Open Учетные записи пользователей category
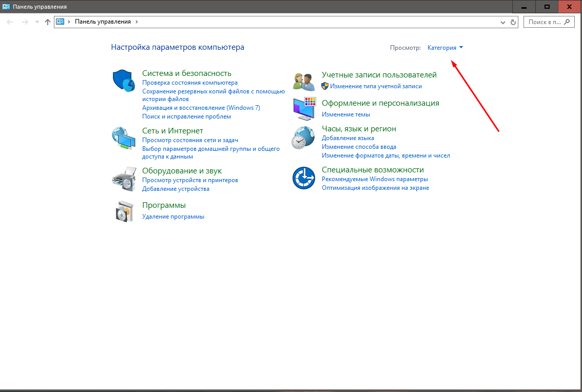Image resolution: width=582 pixels, height=392 pixels. point(379,74)
